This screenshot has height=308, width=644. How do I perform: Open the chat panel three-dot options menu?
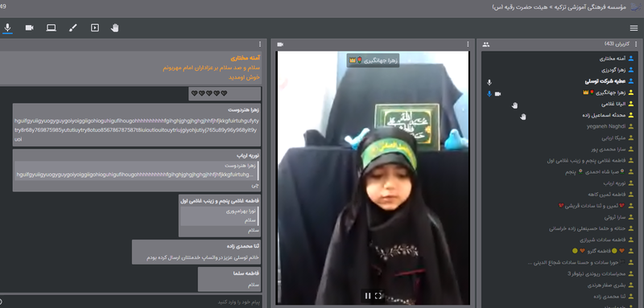click(259, 44)
